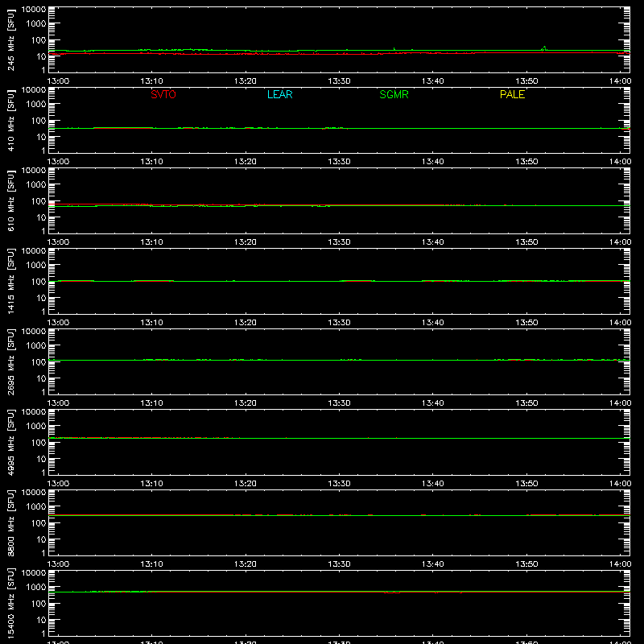Image resolution: width=644 pixels, height=644 pixels.
Task: Click the 10000 tick on the 8800 MHz axis
Action: (34, 493)
